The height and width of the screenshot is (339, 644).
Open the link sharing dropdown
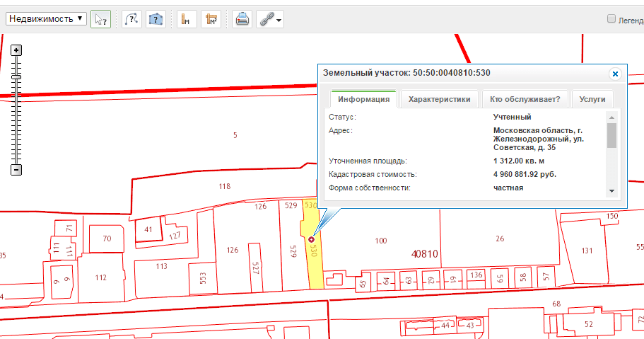[x=270, y=19]
